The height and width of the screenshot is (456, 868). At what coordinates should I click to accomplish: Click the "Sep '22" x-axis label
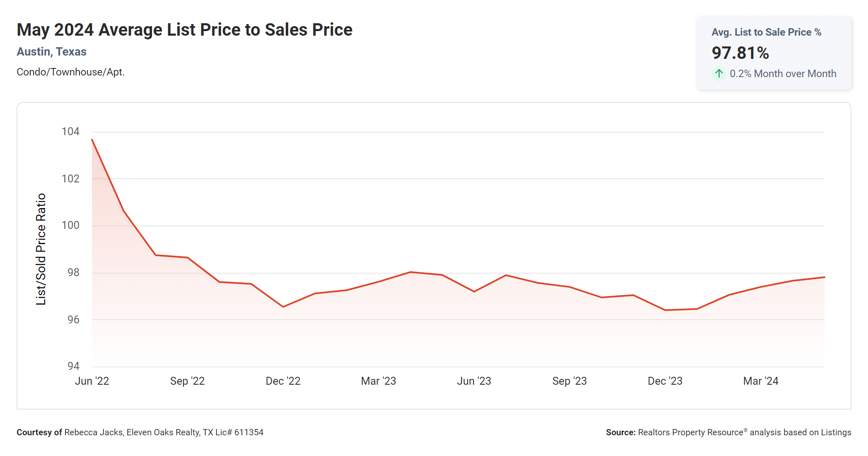[187, 381]
